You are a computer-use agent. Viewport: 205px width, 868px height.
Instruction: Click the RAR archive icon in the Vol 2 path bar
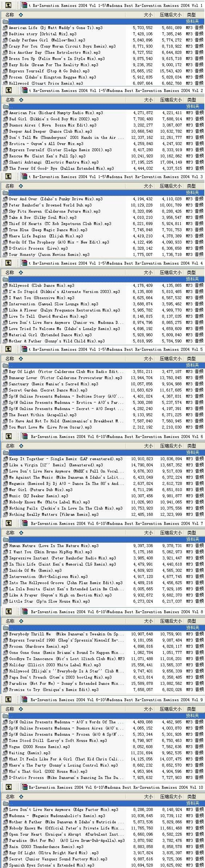pos(24,90)
